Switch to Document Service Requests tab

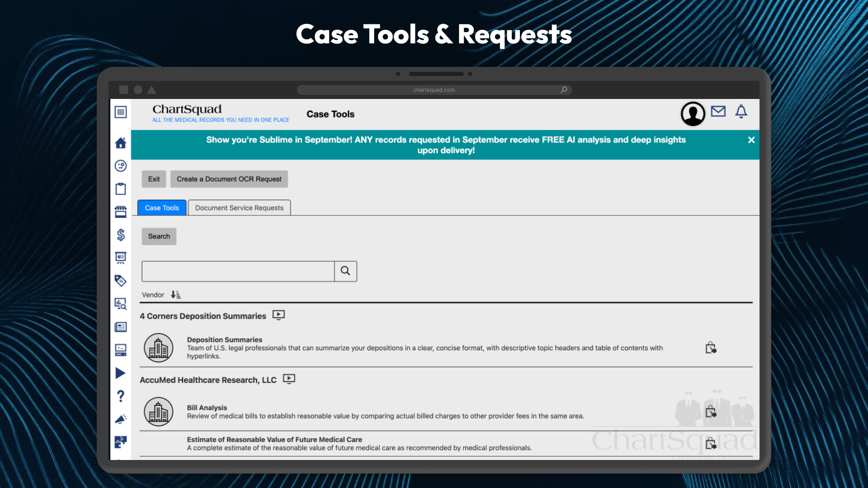coord(239,208)
